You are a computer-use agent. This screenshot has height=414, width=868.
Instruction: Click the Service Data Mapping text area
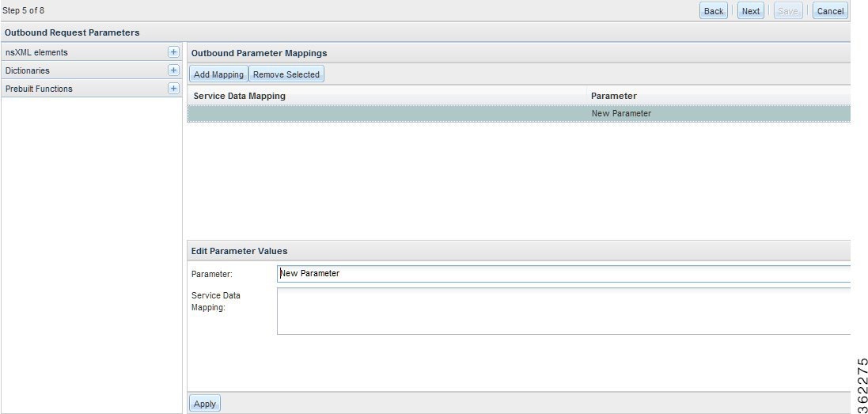click(563, 311)
